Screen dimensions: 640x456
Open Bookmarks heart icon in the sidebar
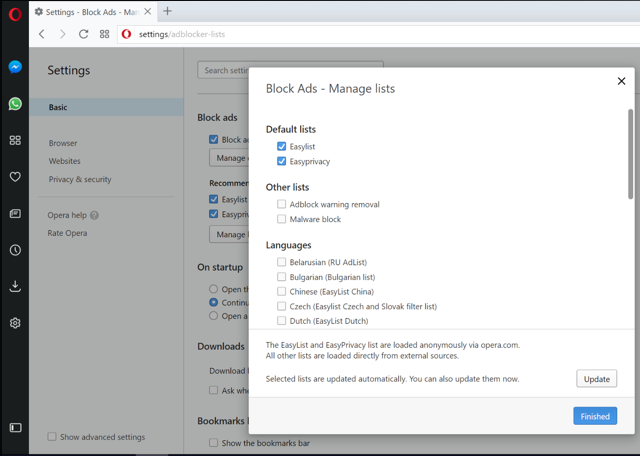(15, 177)
